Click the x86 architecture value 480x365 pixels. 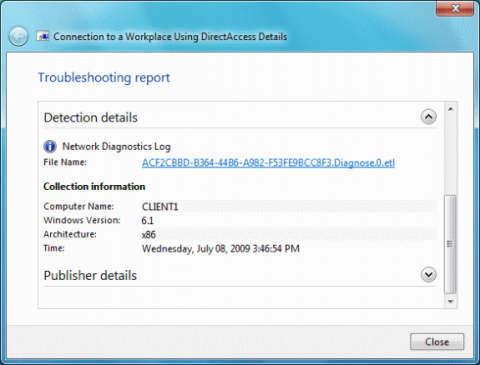coord(149,235)
